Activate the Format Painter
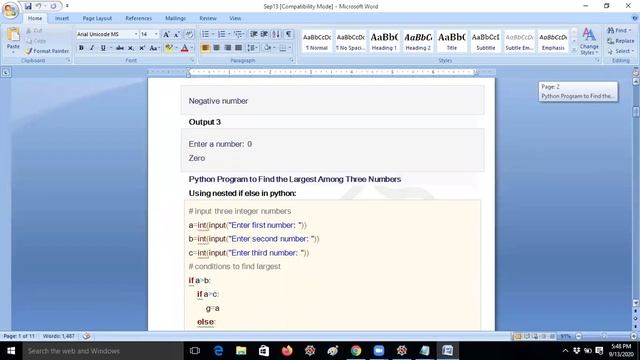Image resolution: width=640 pixels, height=360 pixels. [x=47, y=51]
